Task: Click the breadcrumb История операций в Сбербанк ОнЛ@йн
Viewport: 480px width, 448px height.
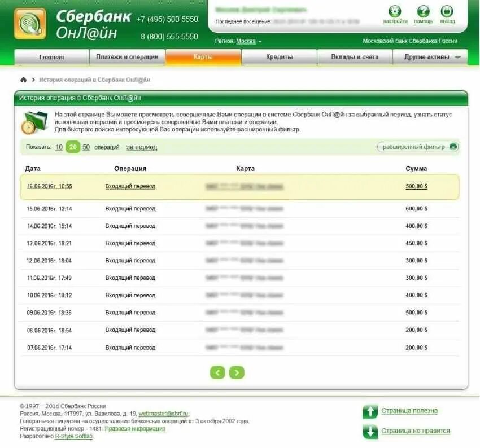Action: 94,80
